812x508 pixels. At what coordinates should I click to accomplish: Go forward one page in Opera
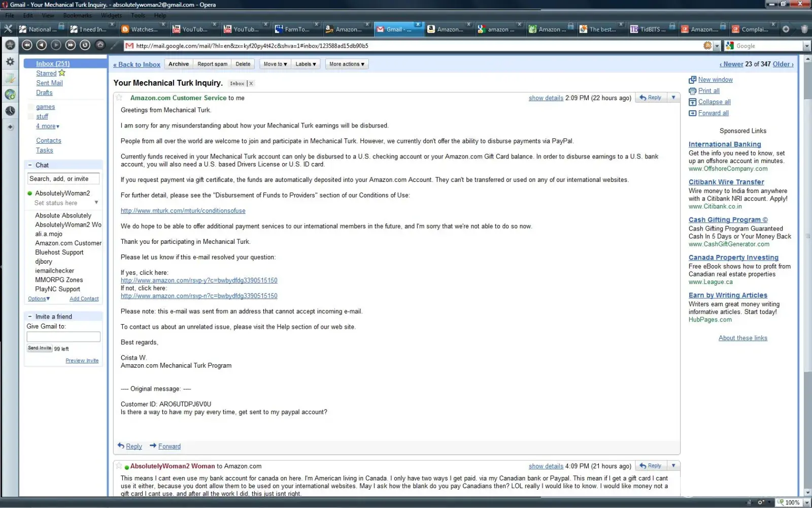56,45
